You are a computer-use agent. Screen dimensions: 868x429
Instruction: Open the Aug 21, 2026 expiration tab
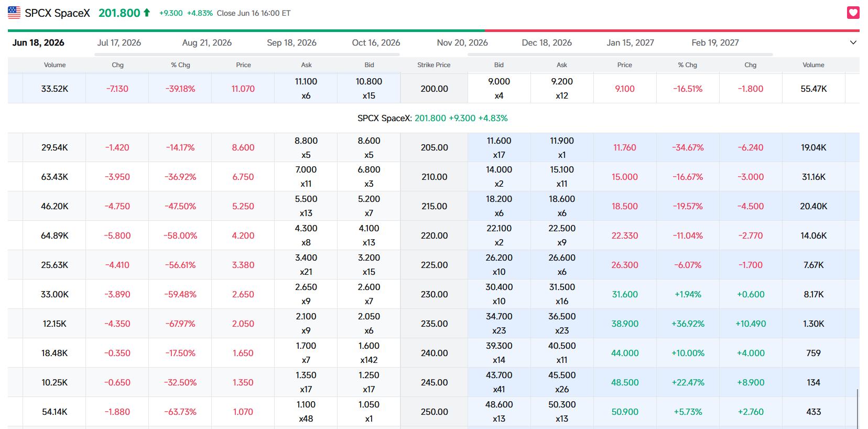pos(207,42)
